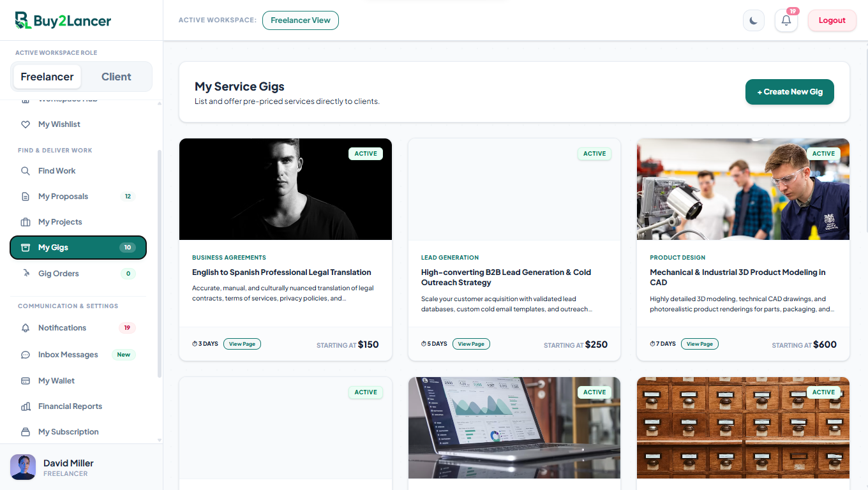View Page for 3D Product Modeling gig
The height and width of the screenshot is (490, 868).
tap(700, 344)
